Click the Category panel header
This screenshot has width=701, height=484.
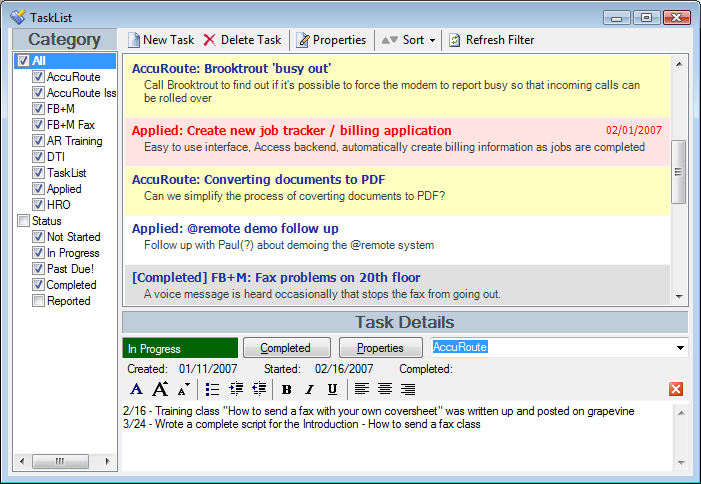click(x=64, y=39)
